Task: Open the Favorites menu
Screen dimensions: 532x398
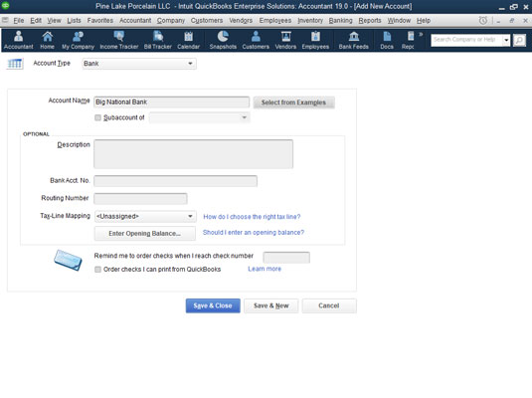Action: 100,20
